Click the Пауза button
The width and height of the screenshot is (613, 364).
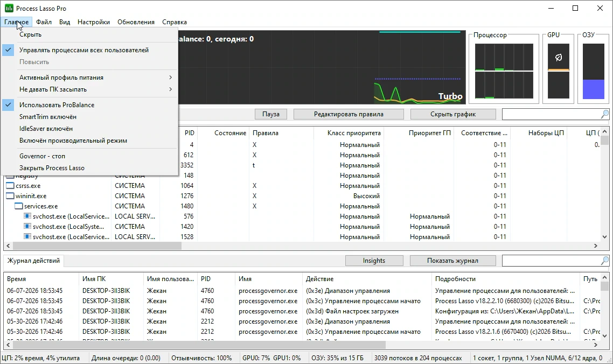point(271,114)
